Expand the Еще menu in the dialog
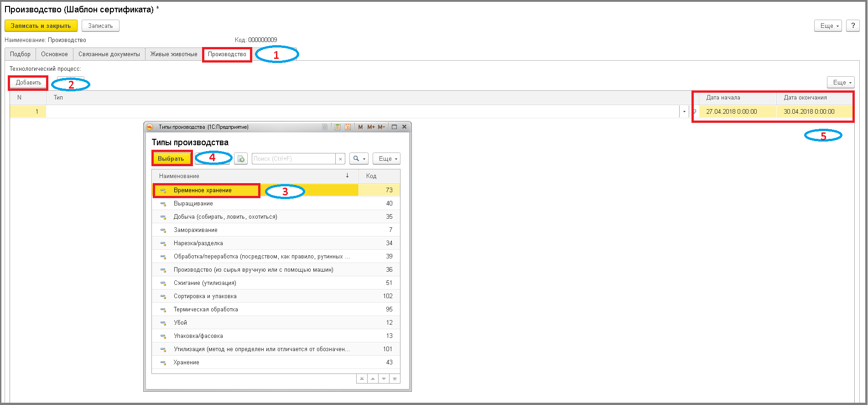 pos(386,158)
